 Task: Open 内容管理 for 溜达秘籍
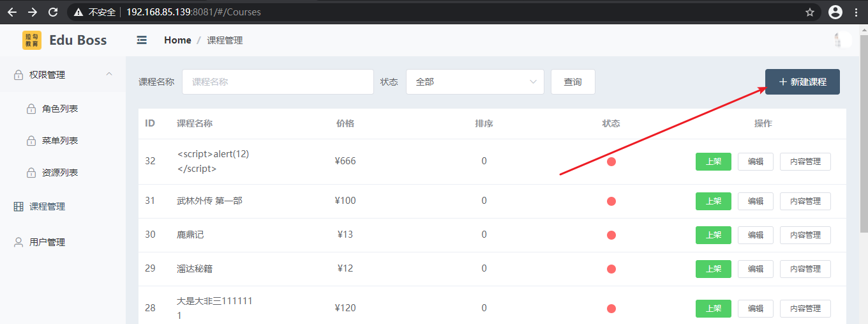point(805,269)
